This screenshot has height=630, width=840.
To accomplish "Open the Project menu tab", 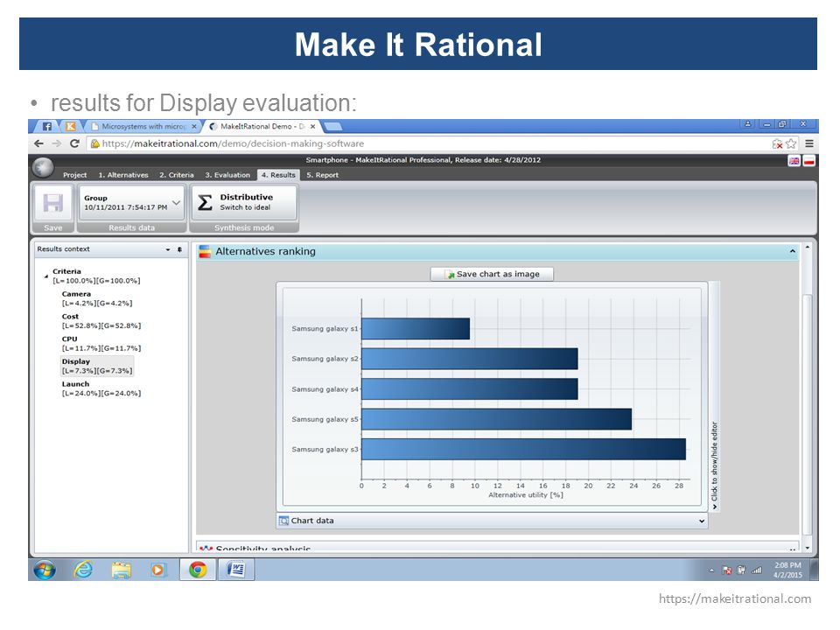I will pyautogui.click(x=74, y=175).
